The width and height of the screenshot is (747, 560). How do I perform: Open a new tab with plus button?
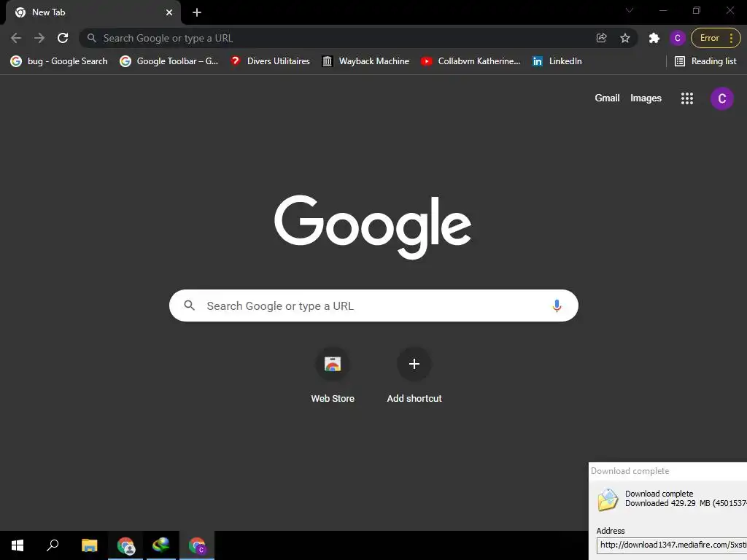click(197, 12)
